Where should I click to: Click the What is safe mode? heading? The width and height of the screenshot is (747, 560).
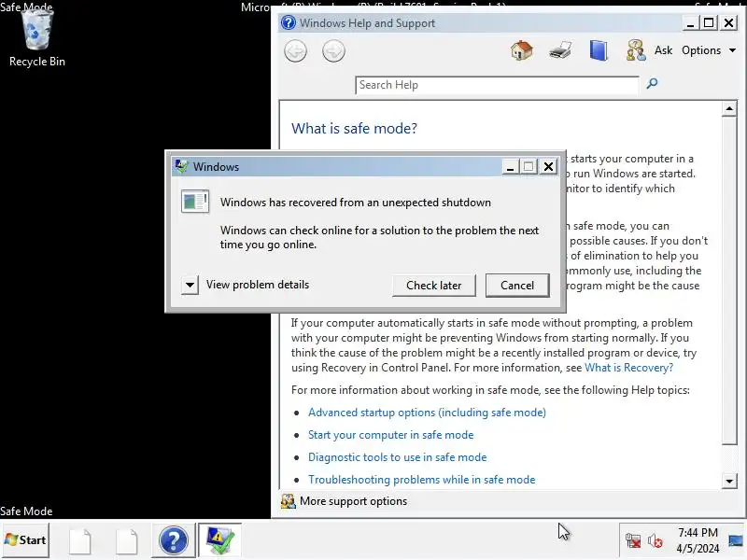(354, 128)
